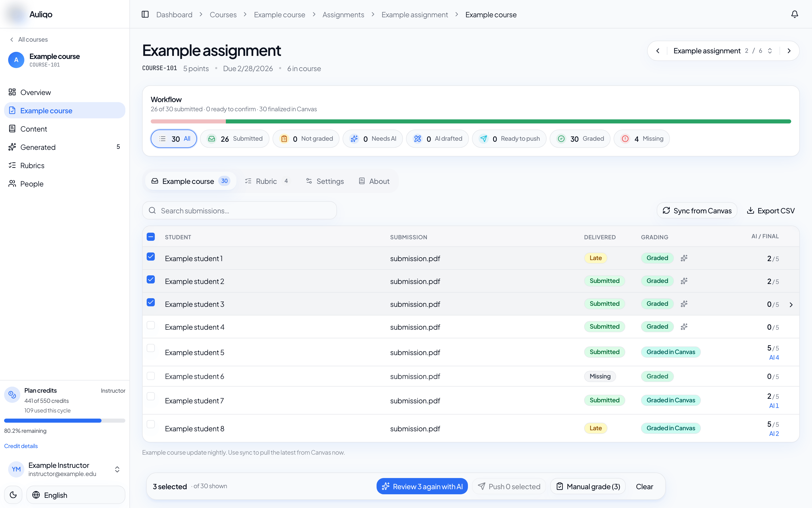Open Overview in the sidebar
Viewport: 812px width, 508px height.
64,92
